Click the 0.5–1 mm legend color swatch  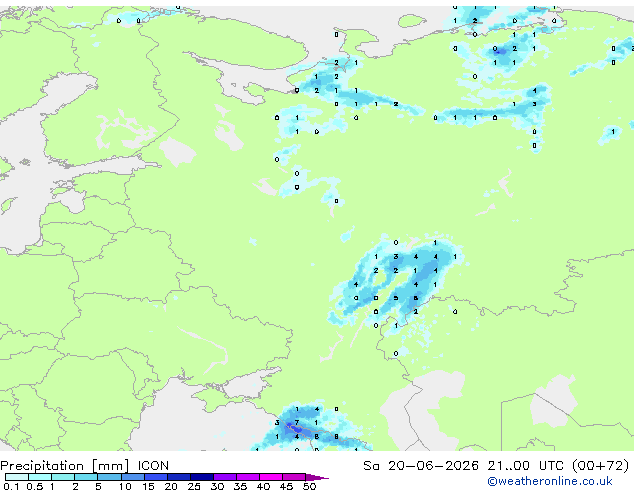40,477
